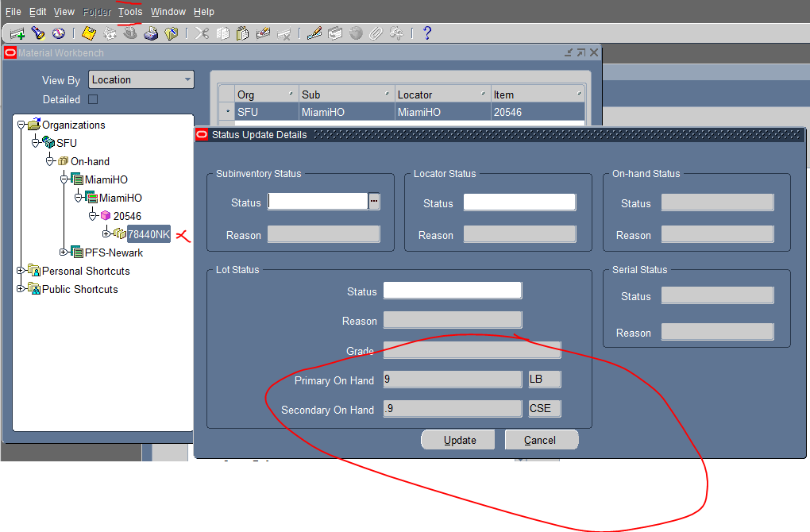Click the Print icon on toolbar
The height and width of the screenshot is (532, 810).
point(151,33)
